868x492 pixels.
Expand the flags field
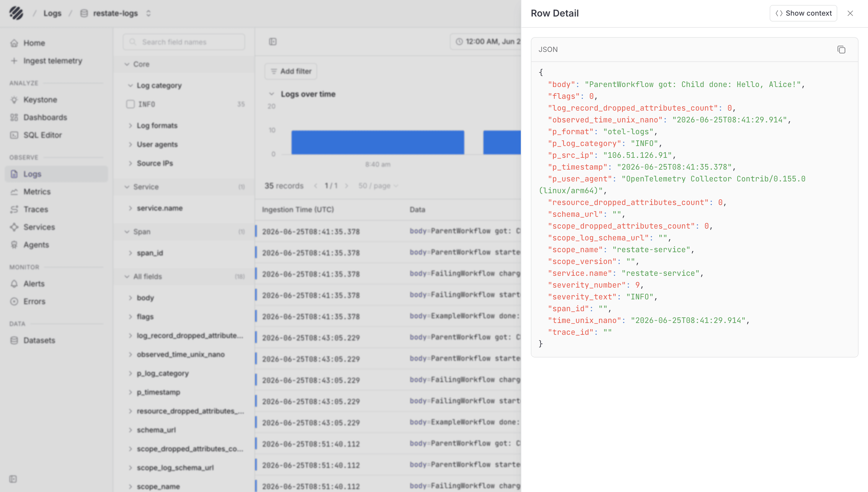[130, 316]
